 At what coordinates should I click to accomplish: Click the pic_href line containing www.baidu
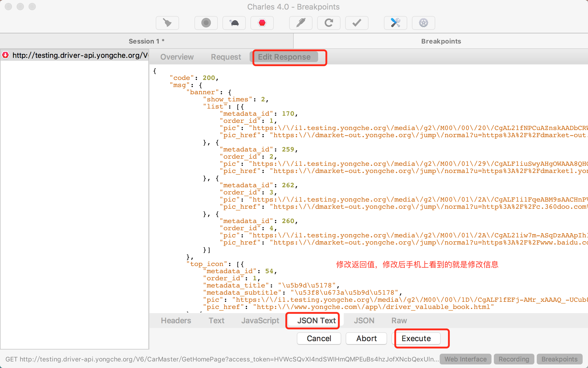[404, 242]
